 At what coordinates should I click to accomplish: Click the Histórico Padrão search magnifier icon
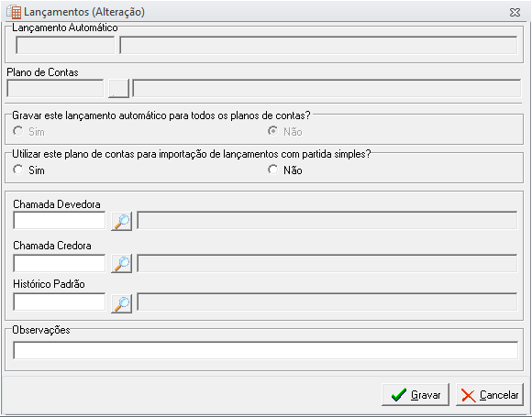(x=121, y=304)
